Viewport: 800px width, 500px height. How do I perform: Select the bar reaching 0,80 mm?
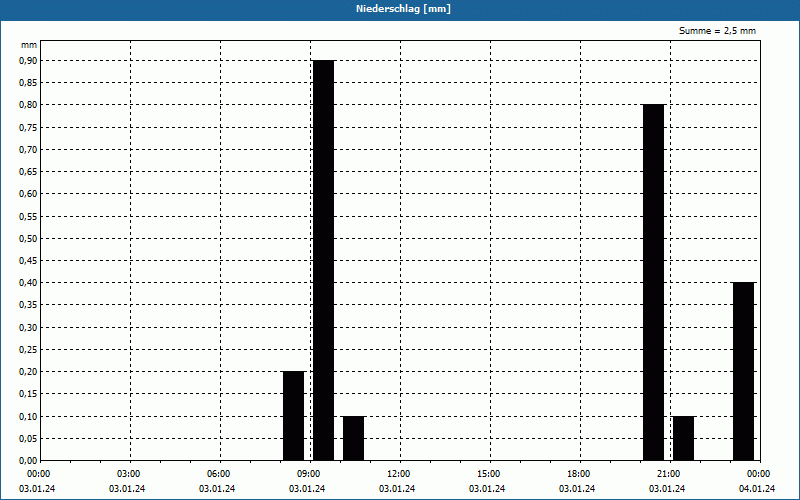654,282
